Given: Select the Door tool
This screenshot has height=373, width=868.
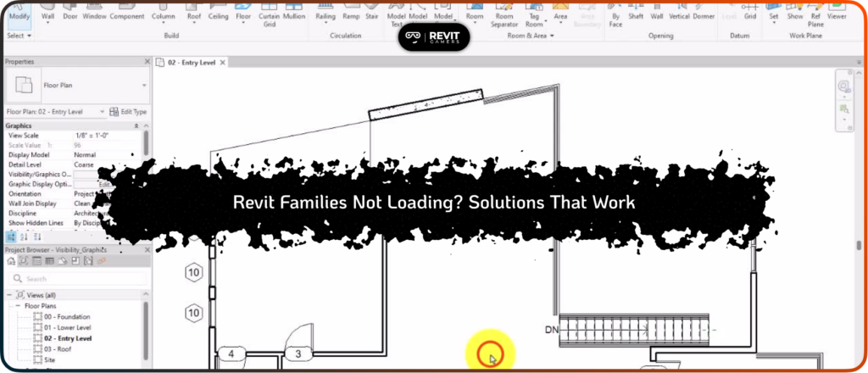Looking at the screenshot, I should (x=70, y=12).
